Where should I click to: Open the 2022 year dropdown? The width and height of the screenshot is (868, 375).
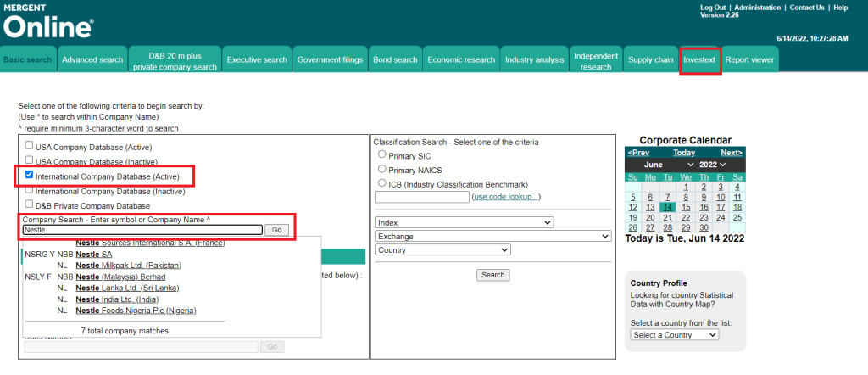(712, 165)
